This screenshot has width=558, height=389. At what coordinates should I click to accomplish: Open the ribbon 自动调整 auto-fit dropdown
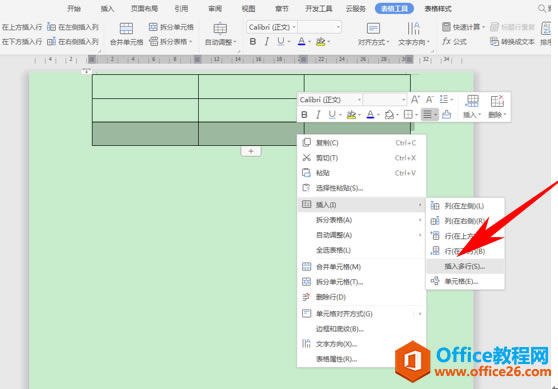[x=220, y=42]
